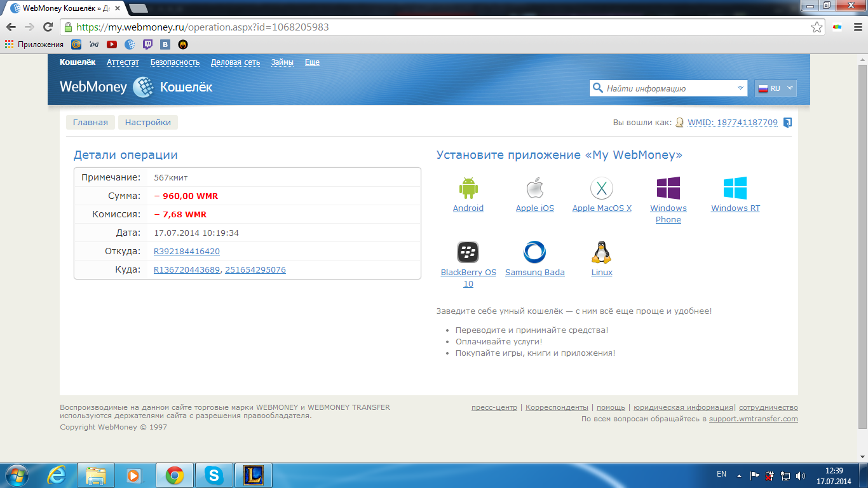868x488 pixels.
Task: Open the Windows Phone app icon
Action: 668,188
